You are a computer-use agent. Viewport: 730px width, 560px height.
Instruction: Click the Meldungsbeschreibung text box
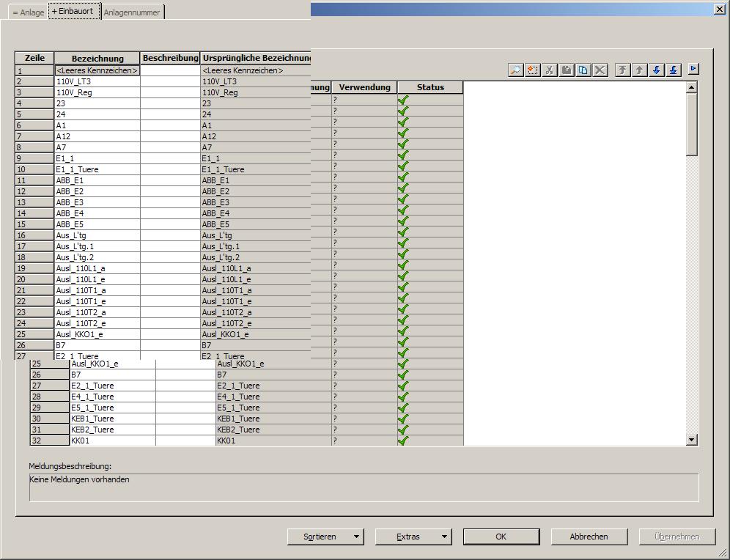point(364,487)
